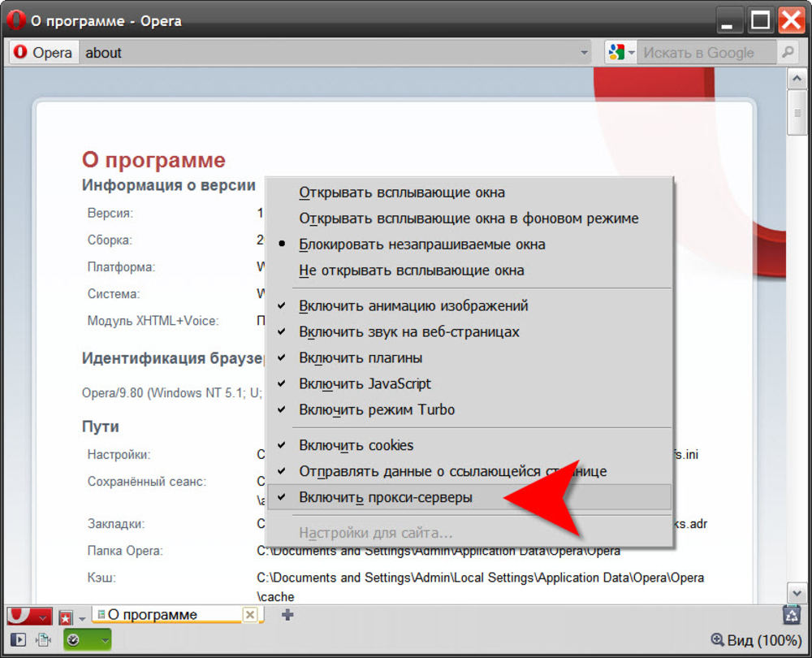Click the Настройки: path label
The image size is (812, 658).
[119, 454]
